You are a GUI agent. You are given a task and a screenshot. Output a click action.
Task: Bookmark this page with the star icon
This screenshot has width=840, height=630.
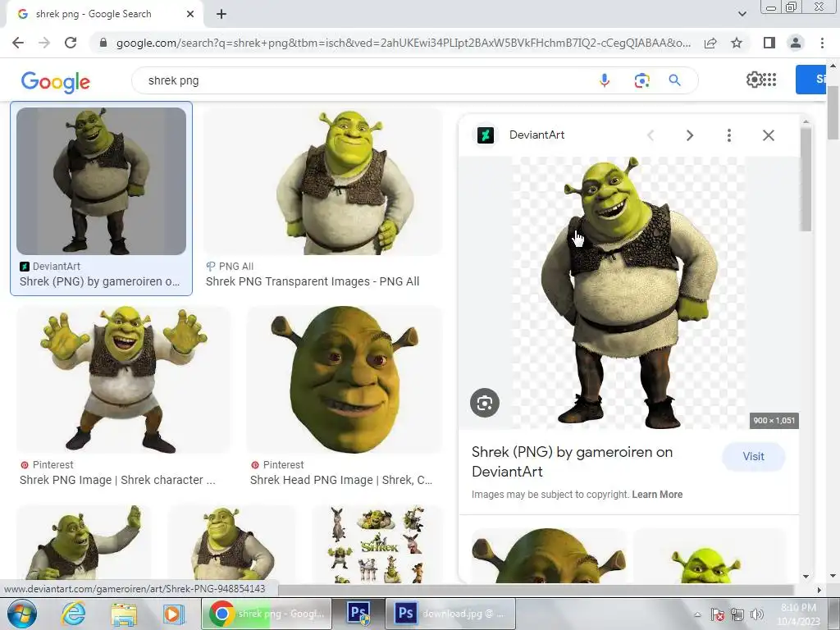[737, 43]
